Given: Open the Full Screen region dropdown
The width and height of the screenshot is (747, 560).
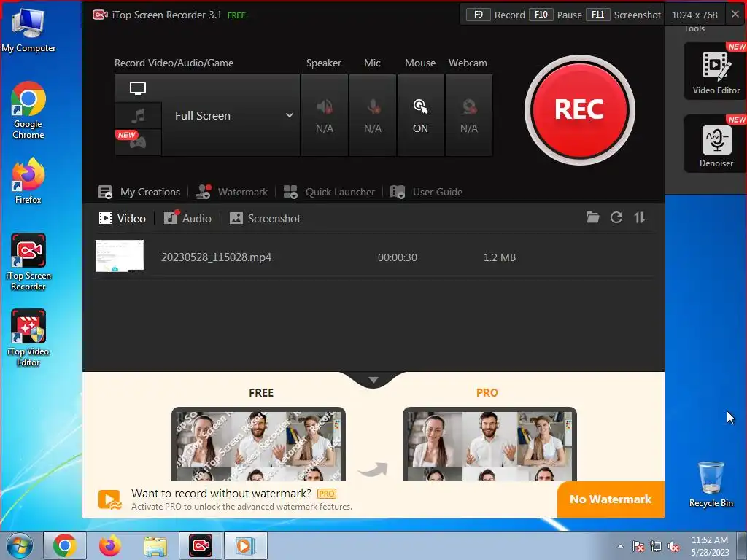Looking at the screenshot, I should pos(231,115).
